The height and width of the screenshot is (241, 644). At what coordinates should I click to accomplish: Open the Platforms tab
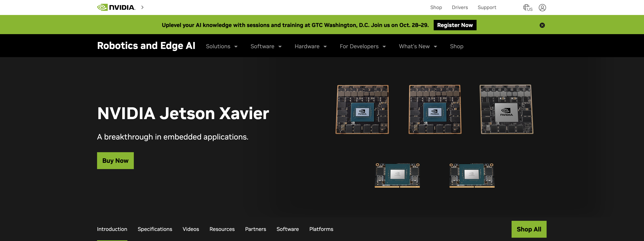coord(321,229)
